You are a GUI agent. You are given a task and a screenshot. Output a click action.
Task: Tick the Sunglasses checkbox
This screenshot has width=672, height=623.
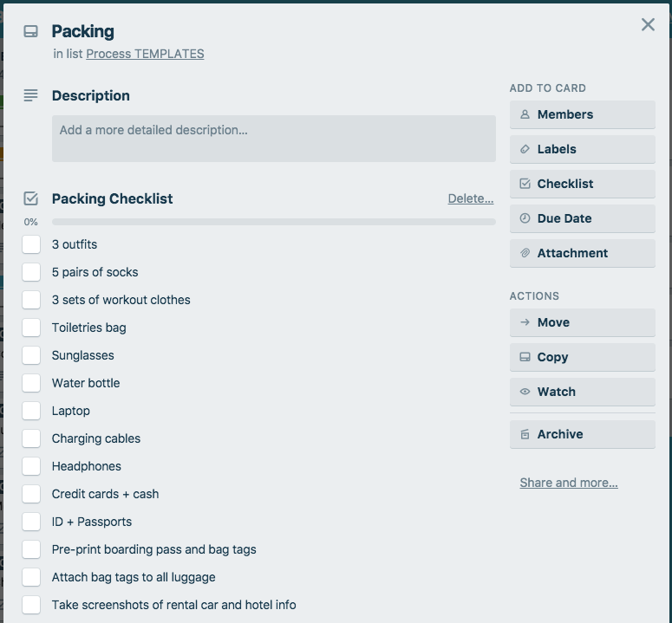pyautogui.click(x=31, y=355)
